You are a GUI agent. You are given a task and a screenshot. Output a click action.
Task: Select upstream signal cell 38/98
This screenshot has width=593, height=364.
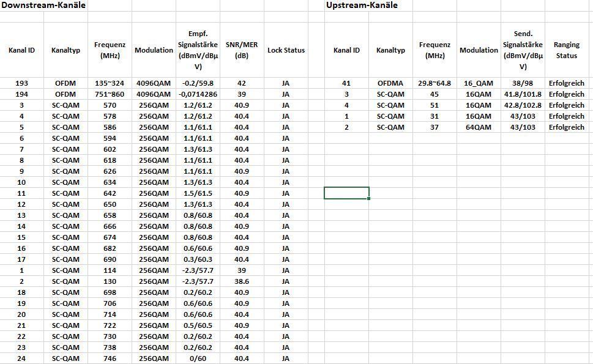523,83
